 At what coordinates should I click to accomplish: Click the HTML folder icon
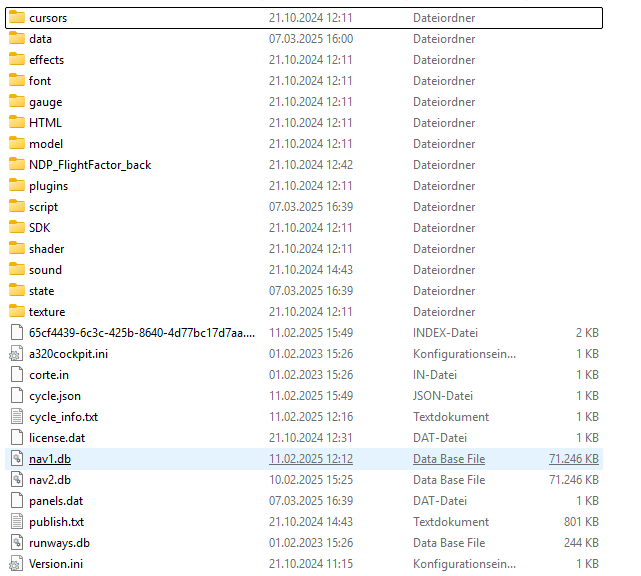[17, 122]
